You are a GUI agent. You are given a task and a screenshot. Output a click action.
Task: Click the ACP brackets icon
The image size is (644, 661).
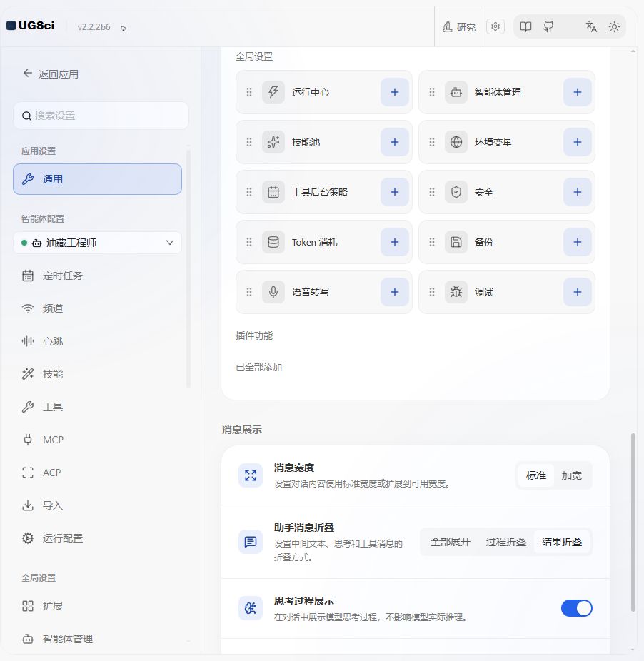pos(28,473)
